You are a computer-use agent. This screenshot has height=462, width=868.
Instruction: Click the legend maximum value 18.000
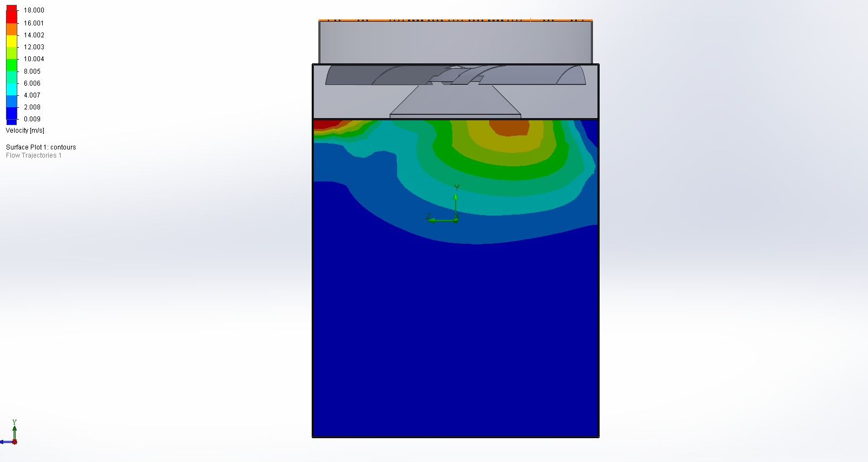tap(34, 10)
